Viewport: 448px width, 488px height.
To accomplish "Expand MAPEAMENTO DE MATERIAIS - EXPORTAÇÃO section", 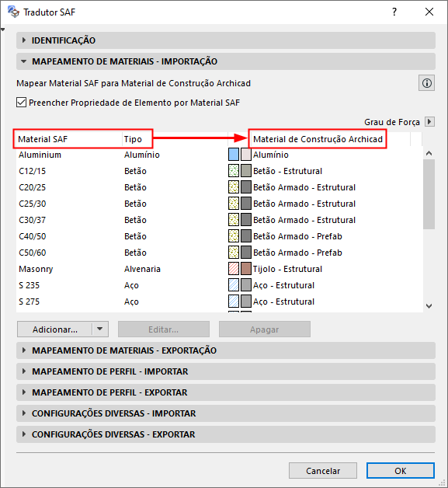I will click(226, 350).
